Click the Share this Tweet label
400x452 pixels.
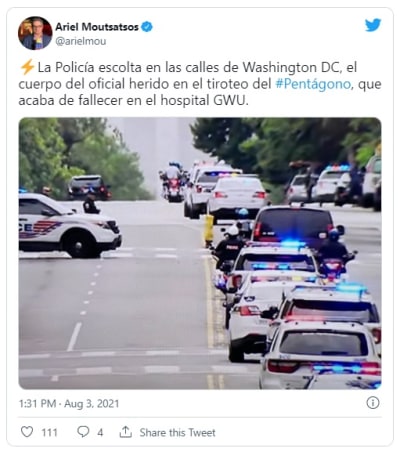tap(177, 433)
